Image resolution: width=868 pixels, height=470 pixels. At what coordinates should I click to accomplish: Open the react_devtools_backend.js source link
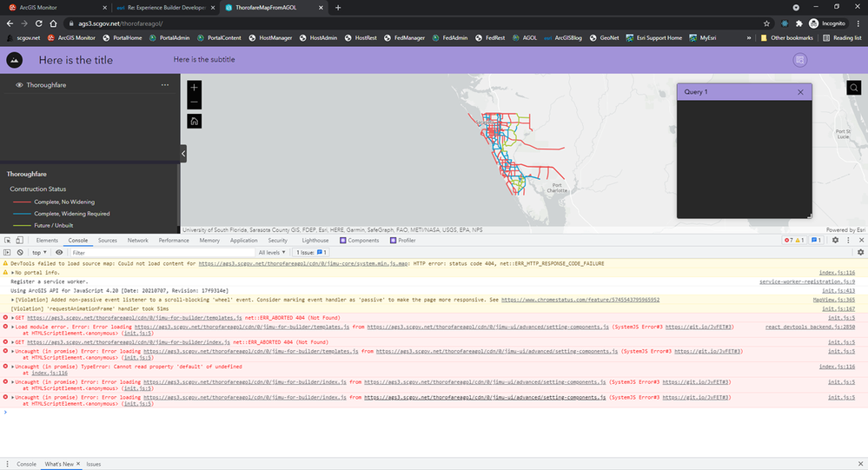(x=810, y=328)
